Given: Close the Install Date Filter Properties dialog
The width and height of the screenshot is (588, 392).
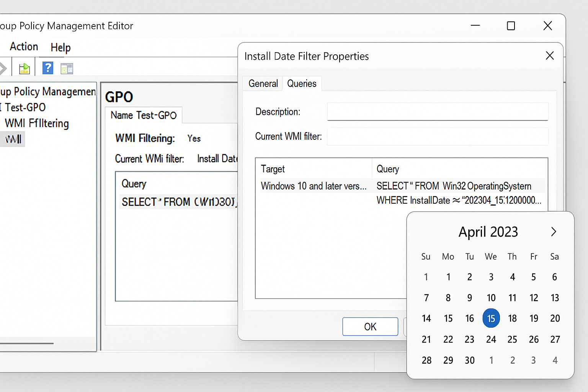Looking at the screenshot, I should 550,56.
